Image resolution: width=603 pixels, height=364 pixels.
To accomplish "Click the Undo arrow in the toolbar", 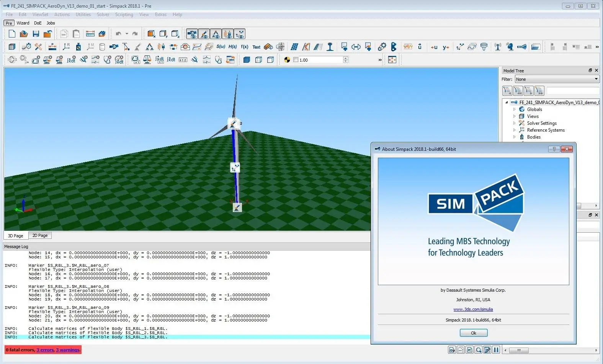I will click(x=118, y=34).
